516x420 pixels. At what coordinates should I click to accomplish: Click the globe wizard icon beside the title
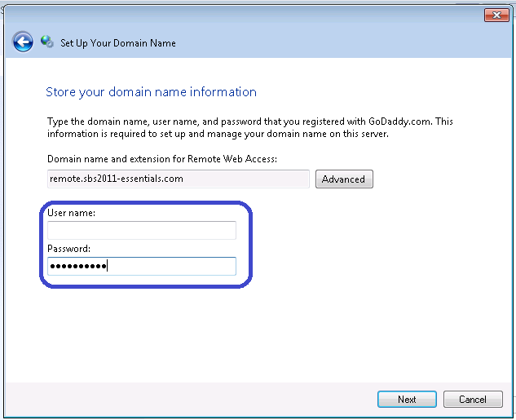click(47, 42)
